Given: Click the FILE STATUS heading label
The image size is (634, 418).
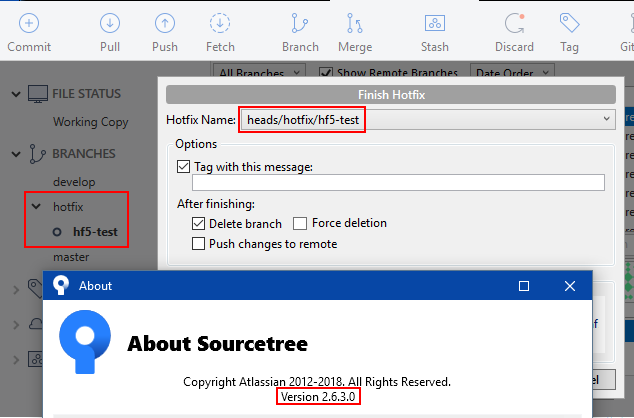Looking at the screenshot, I should [x=87, y=94].
